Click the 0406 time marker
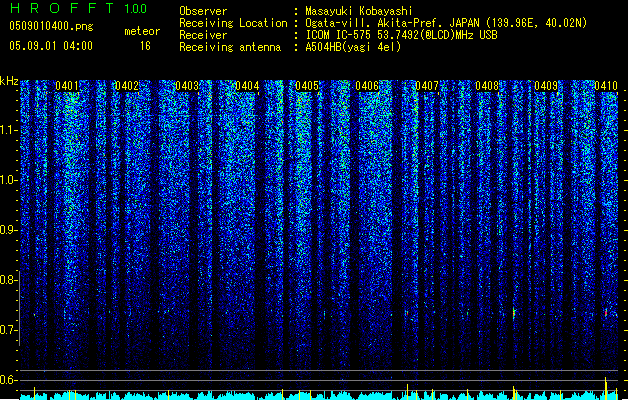 [367, 86]
